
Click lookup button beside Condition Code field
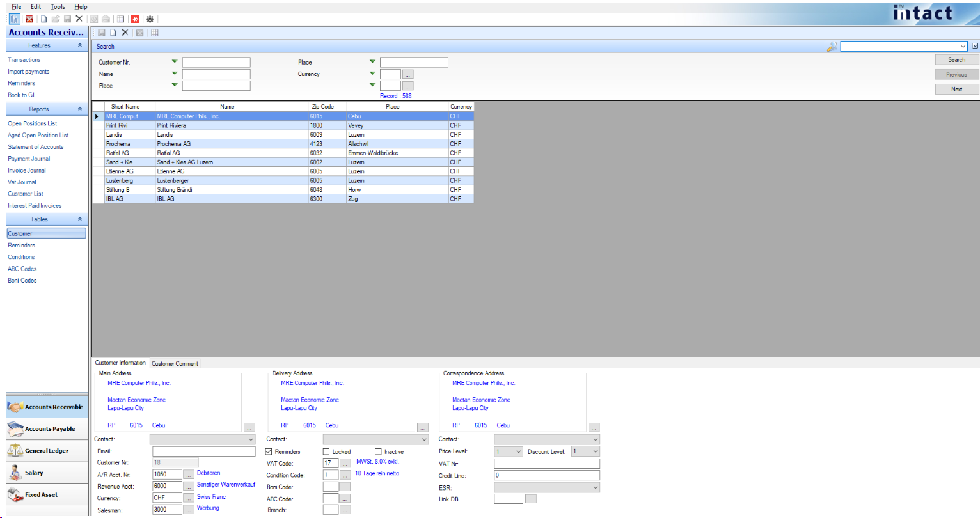(x=345, y=475)
